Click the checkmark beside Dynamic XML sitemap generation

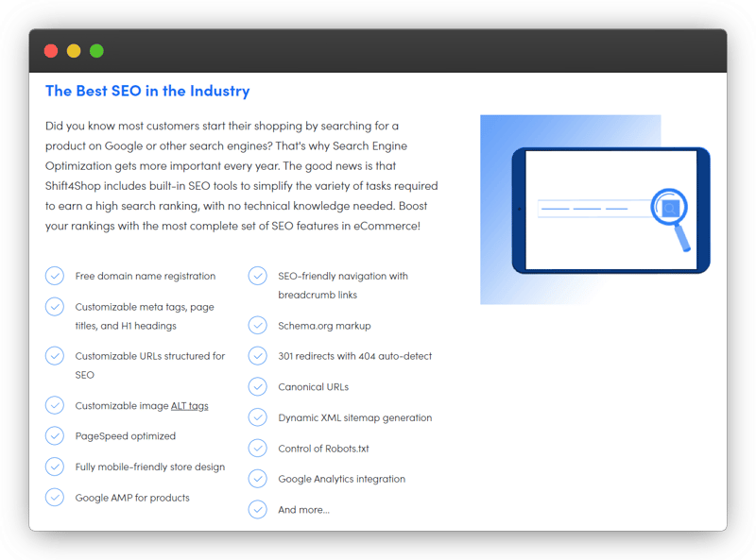pyautogui.click(x=257, y=417)
